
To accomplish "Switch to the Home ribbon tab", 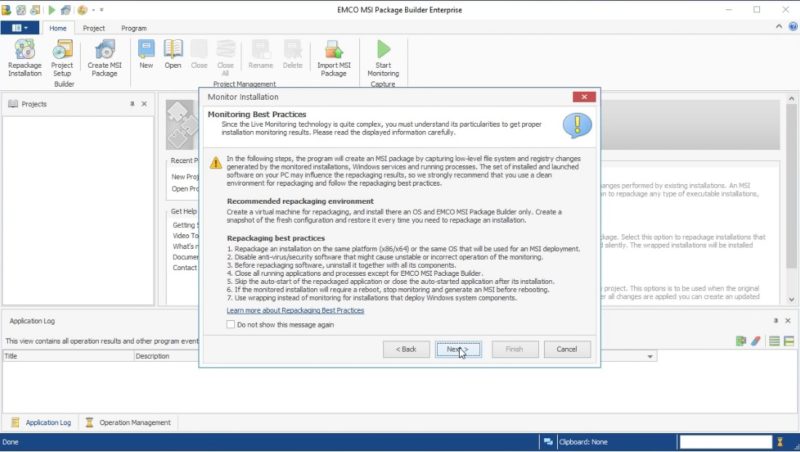I will point(58,28).
